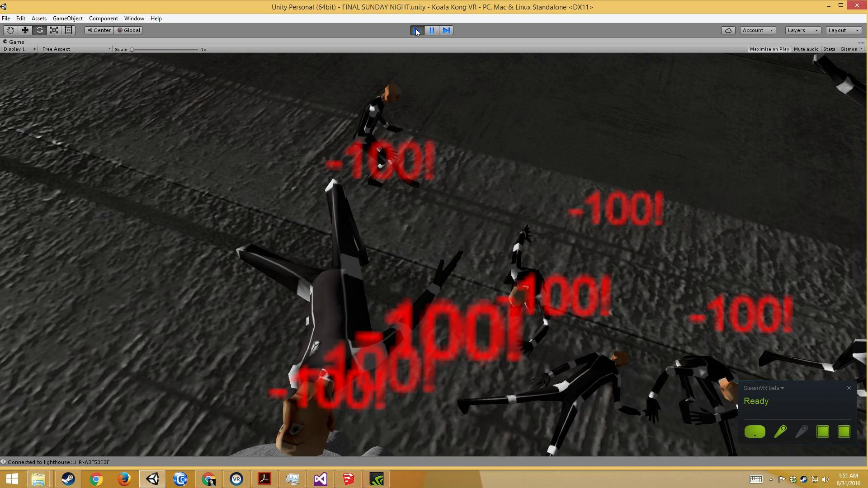Open the Component menu

(x=104, y=19)
